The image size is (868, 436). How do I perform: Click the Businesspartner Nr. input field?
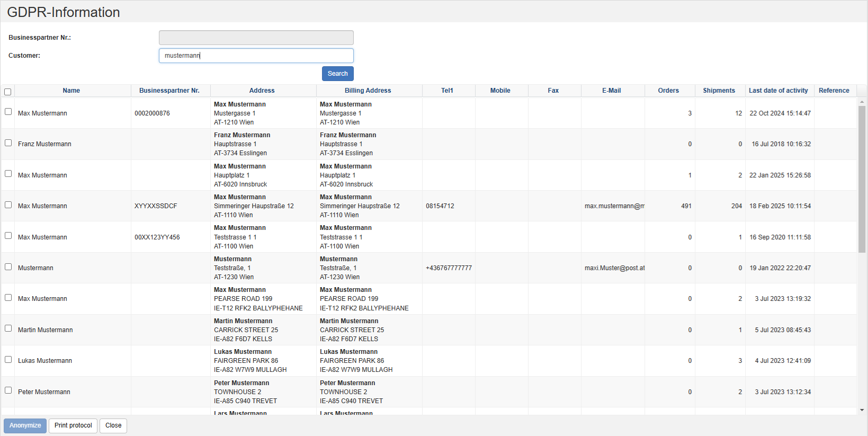point(256,38)
